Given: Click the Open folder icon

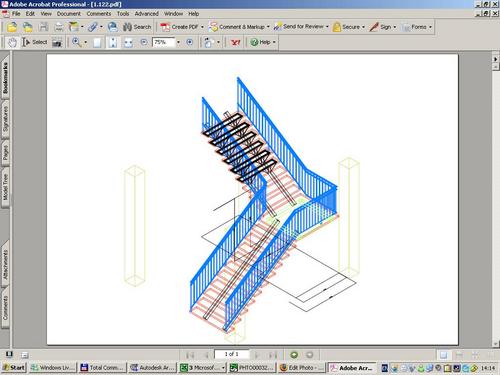Looking at the screenshot, I should [x=12, y=27].
